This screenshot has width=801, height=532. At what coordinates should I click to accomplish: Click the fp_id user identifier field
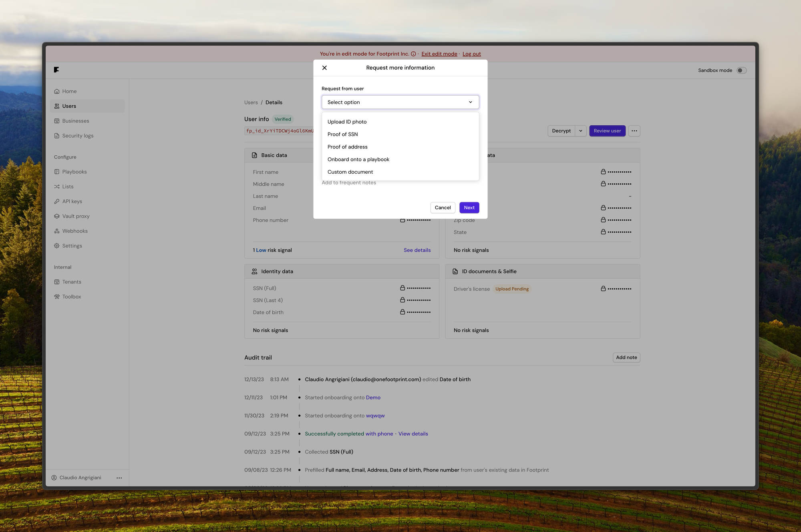280,130
